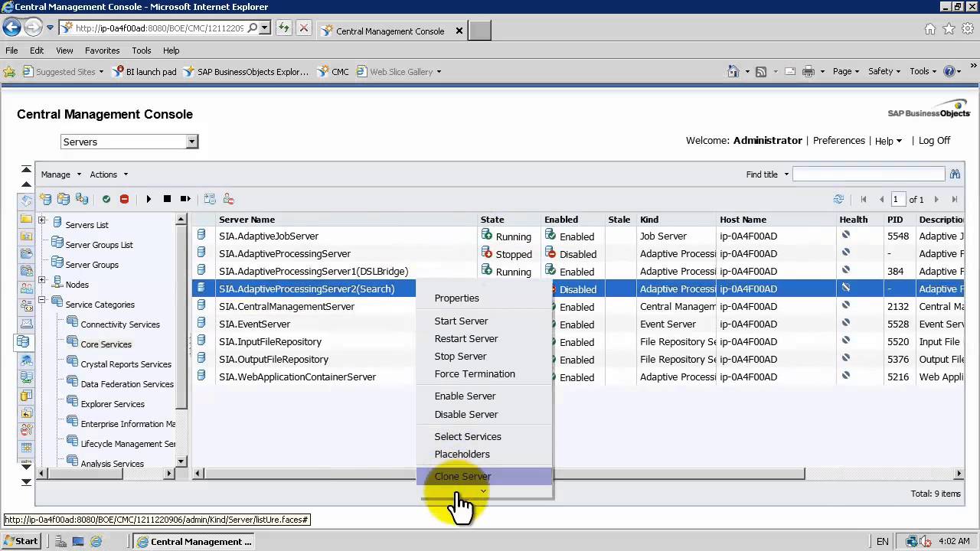
Task: Open the CMC favorites bookmark
Action: [x=334, y=72]
